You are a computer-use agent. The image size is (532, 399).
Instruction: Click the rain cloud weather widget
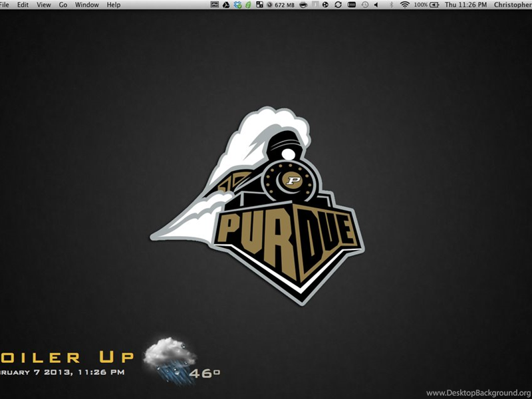tap(170, 361)
